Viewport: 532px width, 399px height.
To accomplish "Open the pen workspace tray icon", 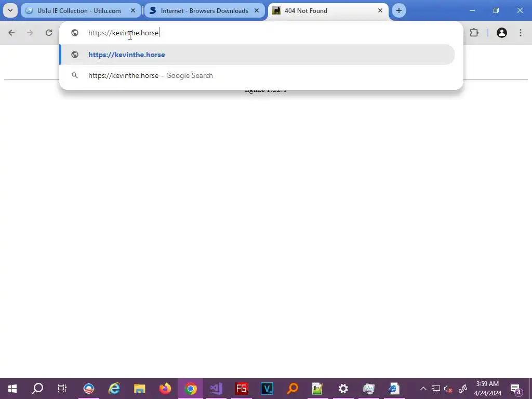I will [x=463, y=389].
